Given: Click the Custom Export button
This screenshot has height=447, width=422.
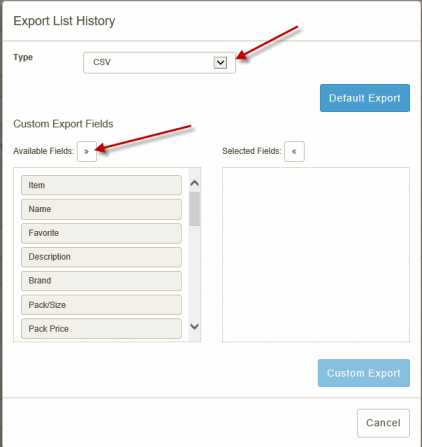Looking at the screenshot, I should point(364,373).
